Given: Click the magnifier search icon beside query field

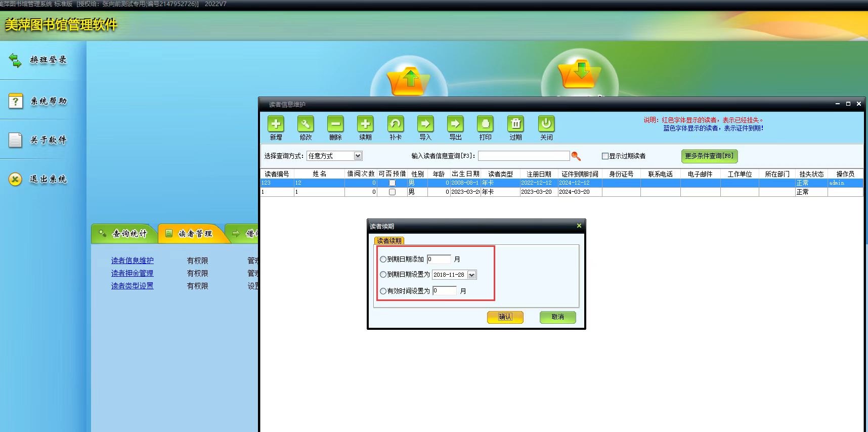Looking at the screenshot, I should (x=576, y=156).
